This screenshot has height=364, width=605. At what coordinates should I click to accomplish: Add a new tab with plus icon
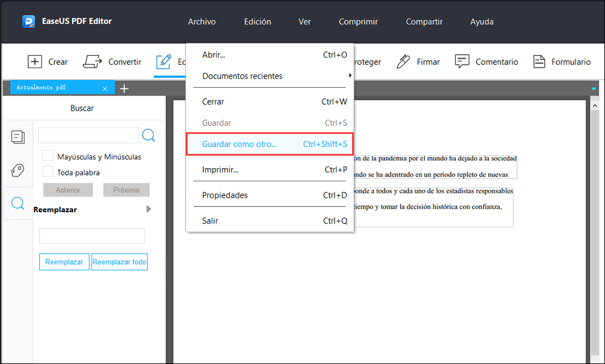click(x=124, y=89)
